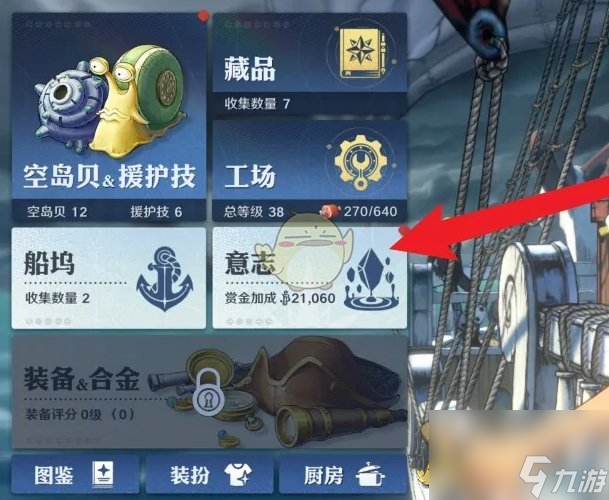Tap the 厨房 cooking pot icon
Viewport: 609px width, 500px height.
tap(370, 474)
